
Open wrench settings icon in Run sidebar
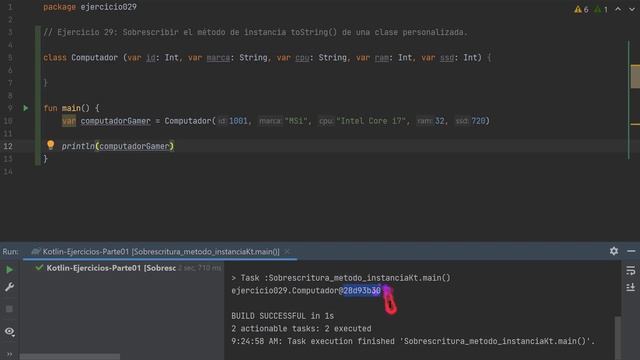(9, 287)
